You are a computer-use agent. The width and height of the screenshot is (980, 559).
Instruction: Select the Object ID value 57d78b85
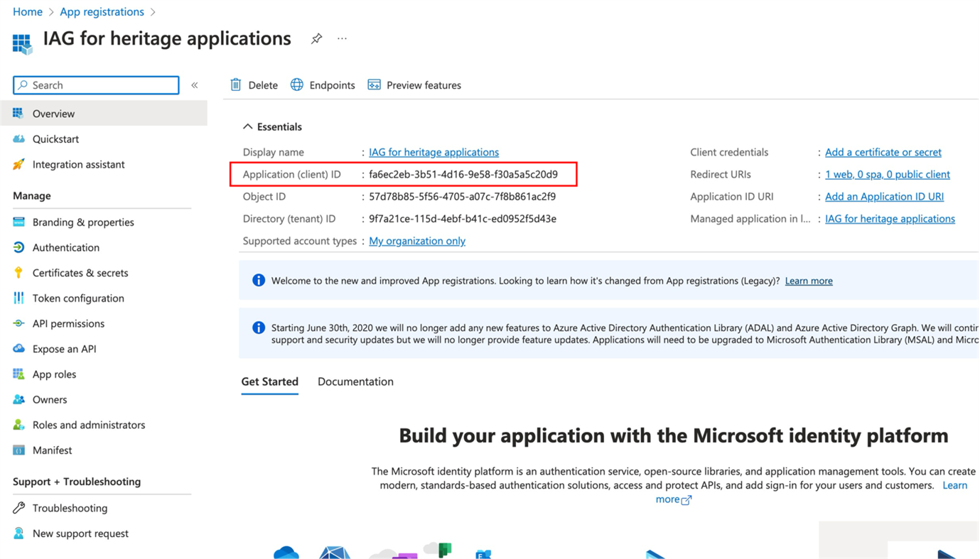(x=463, y=196)
